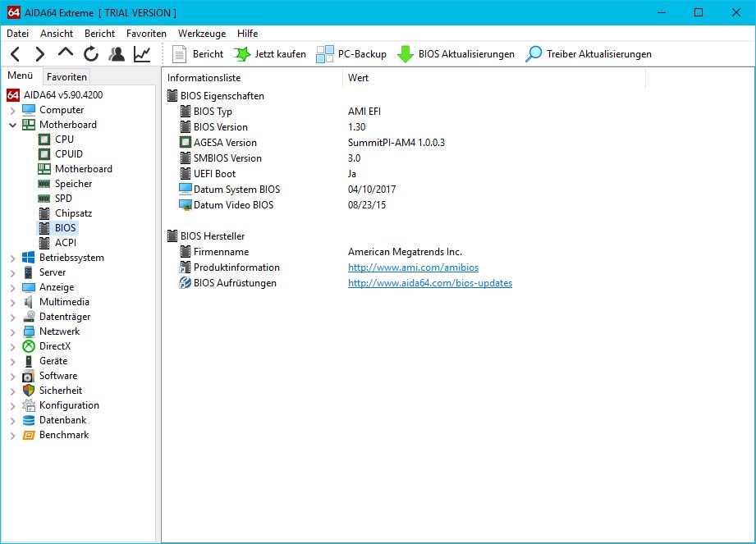This screenshot has height=544, width=756.
Task: Click the Sicherheit shield icon
Action: [x=29, y=391]
